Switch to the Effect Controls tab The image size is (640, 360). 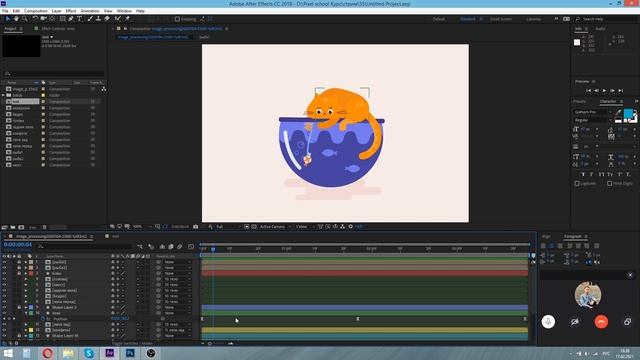58,29
